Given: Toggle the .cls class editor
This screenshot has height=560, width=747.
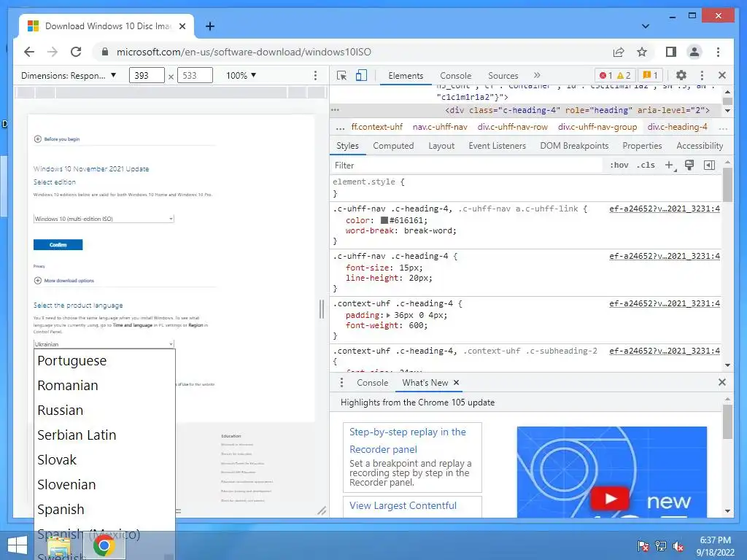Looking at the screenshot, I should [646, 166].
